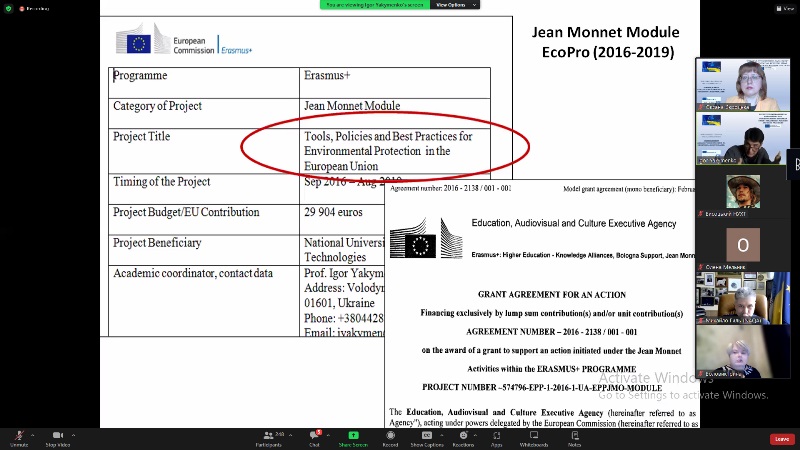Click 'Education, Audiovisual and Culture Executive Agency' header
The width and height of the screenshot is (800, 450).
click(x=574, y=223)
